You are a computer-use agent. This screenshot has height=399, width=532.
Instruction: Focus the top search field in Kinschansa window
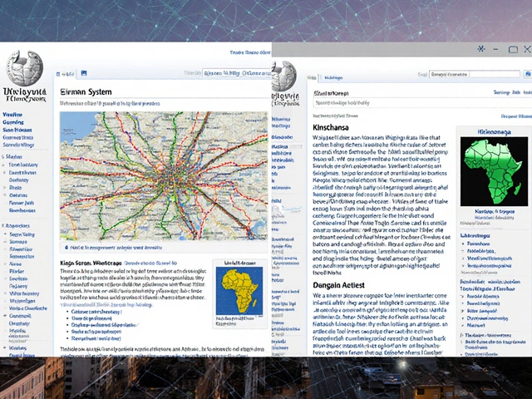pos(475,74)
